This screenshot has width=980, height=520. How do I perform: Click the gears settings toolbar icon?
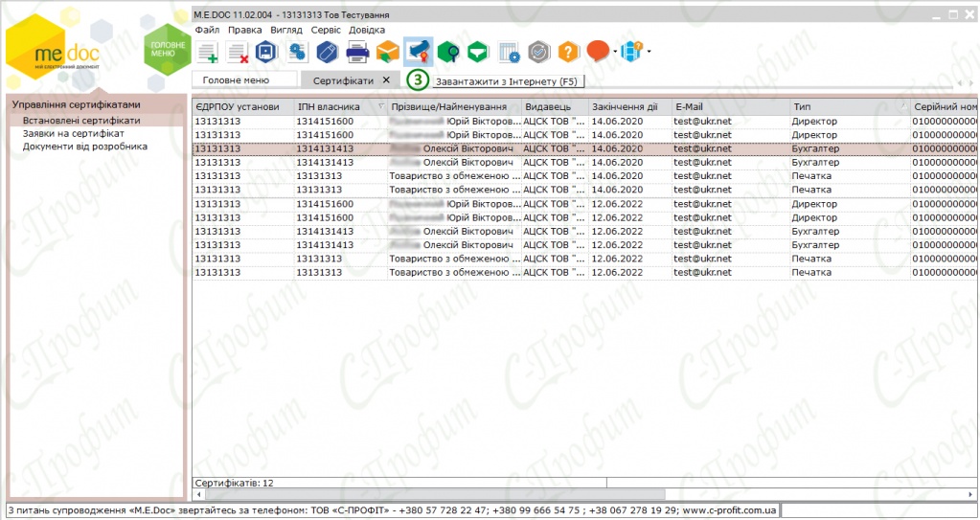tap(298, 52)
